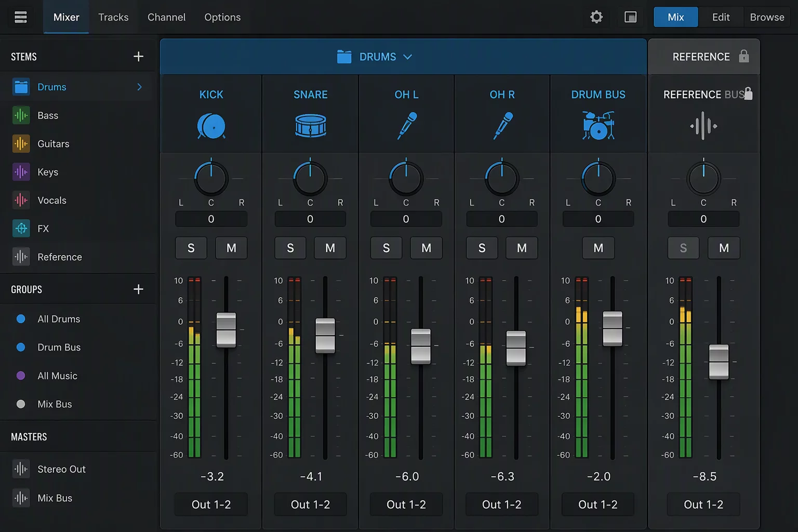This screenshot has width=798, height=532.
Task: Mute the REFERENCE BUS channel
Action: pyautogui.click(x=724, y=248)
